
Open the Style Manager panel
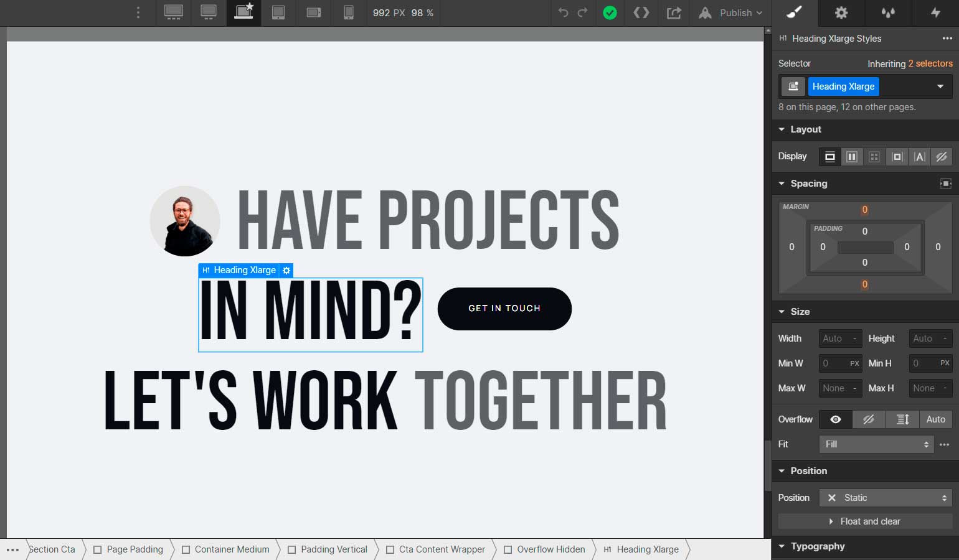[x=795, y=13]
